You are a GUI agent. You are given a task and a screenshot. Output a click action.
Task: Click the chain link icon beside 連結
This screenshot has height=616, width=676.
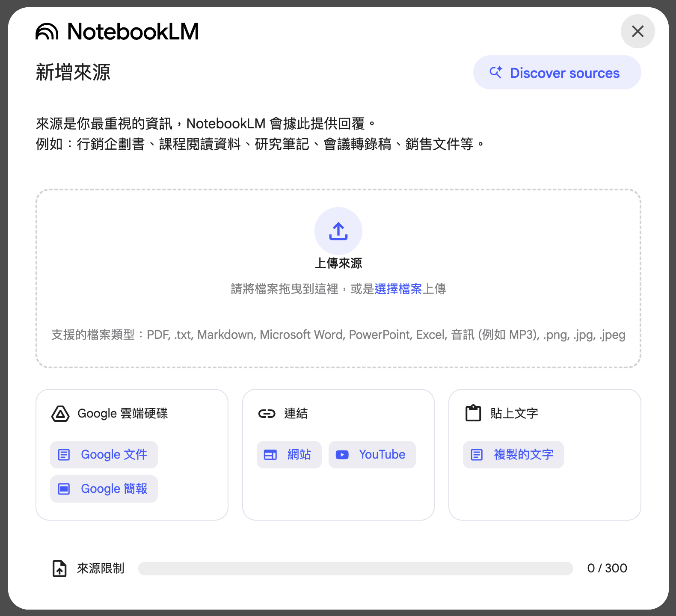[x=267, y=414]
